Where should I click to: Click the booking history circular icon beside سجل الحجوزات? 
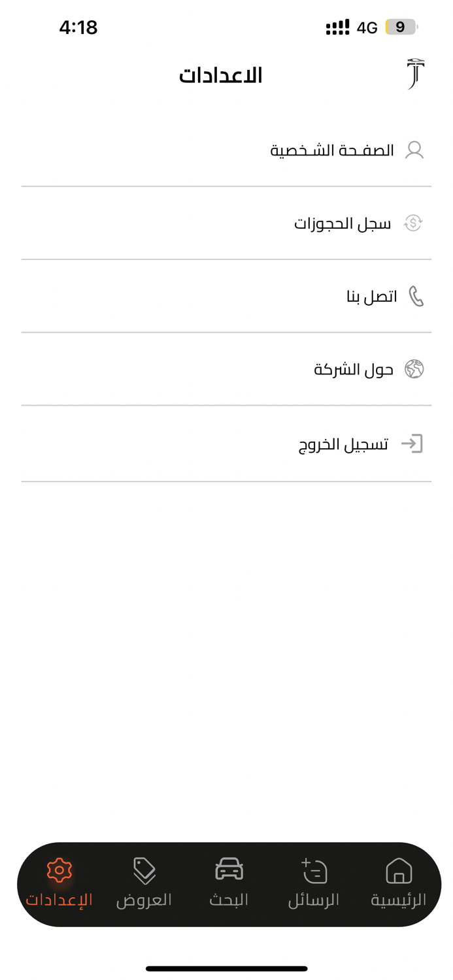[x=414, y=223]
